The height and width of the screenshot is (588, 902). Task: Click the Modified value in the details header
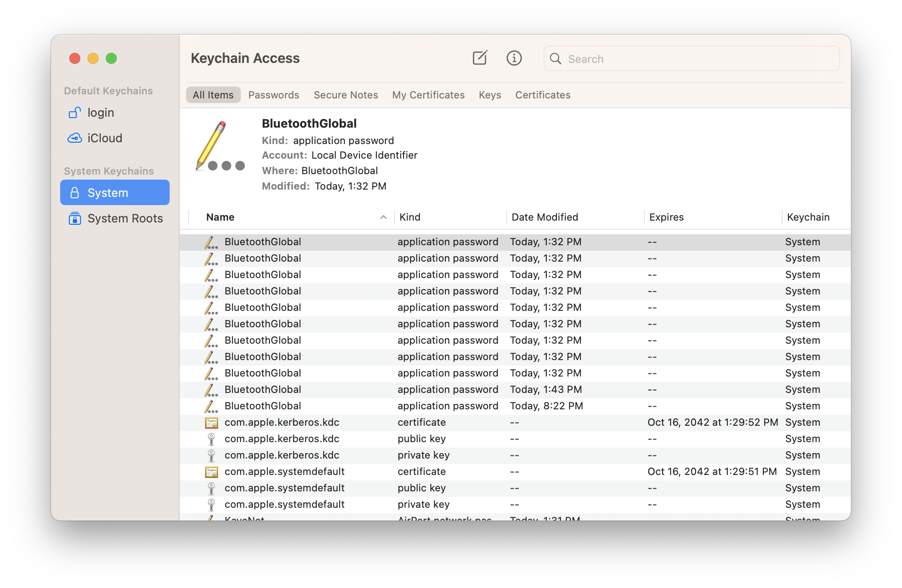point(351,186)
